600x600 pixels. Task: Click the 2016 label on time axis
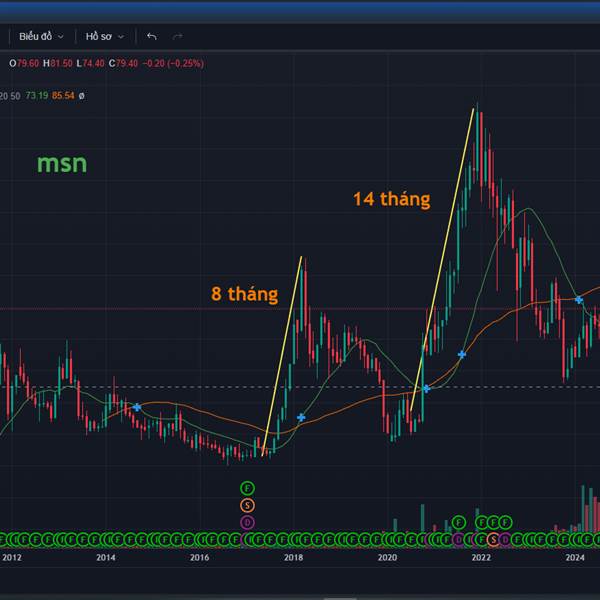[x=199, y=558]
